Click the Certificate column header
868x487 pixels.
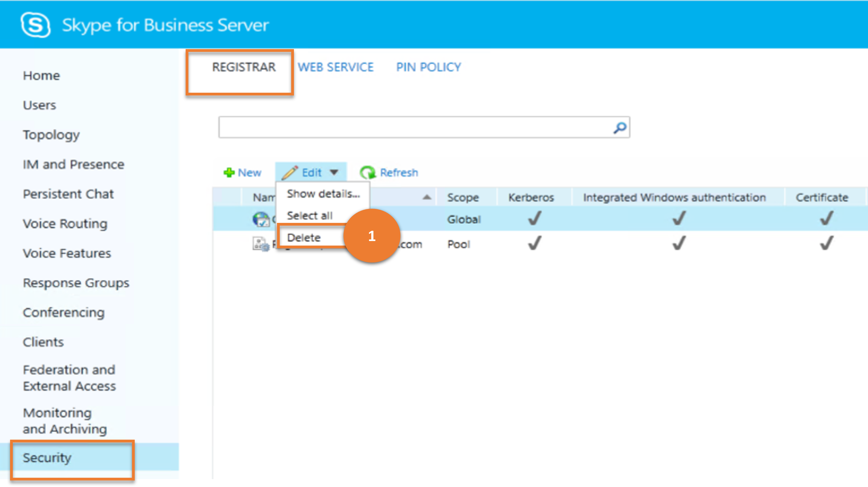click(822, 197)
